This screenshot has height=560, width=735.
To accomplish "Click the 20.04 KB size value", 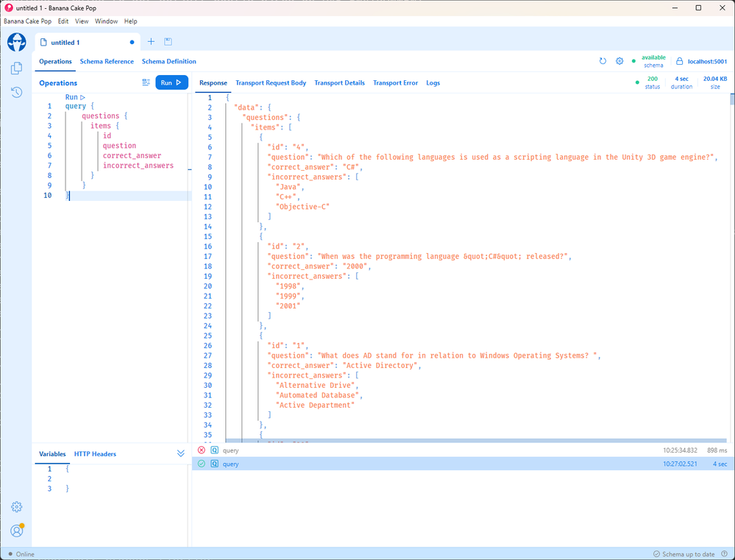I will (x=715, y=79).
